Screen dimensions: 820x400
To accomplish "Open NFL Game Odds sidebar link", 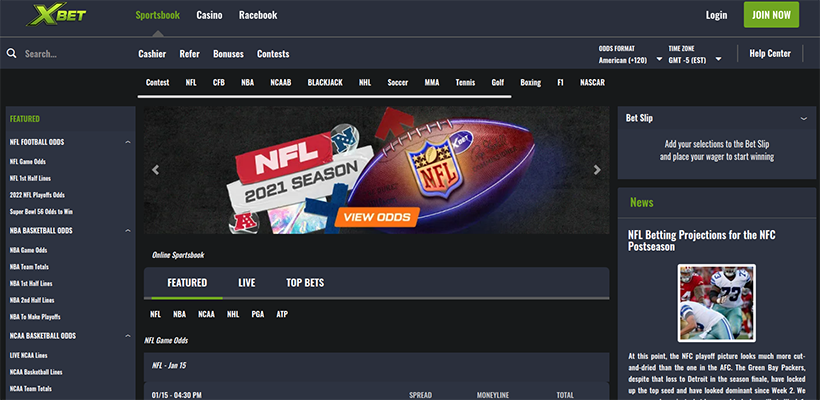I will [x=28, y=162].
